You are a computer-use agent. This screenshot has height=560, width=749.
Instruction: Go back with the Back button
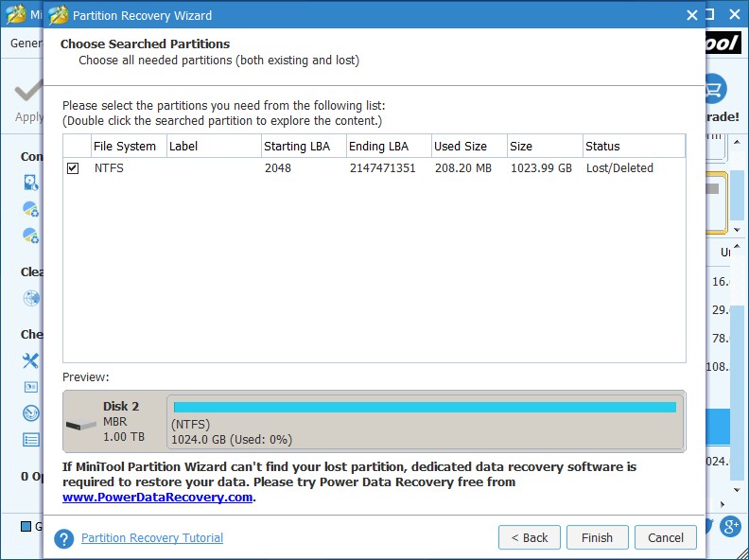click(529, 537)
